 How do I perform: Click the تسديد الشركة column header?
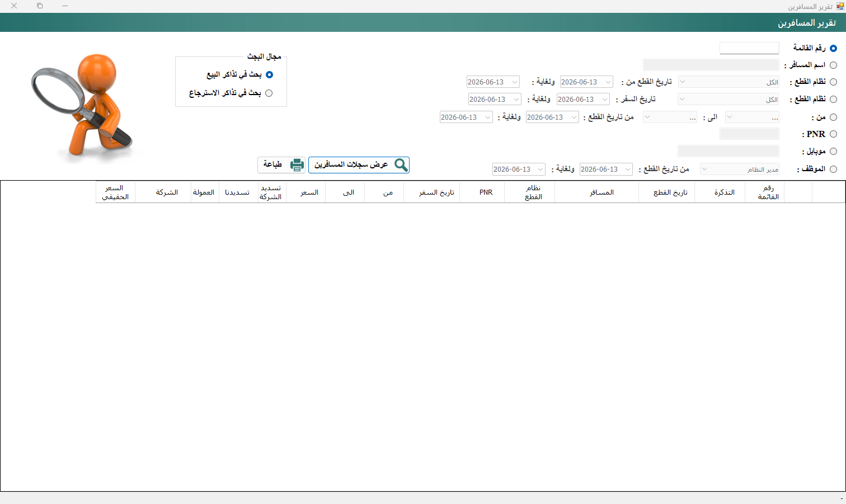pyautogui.click(x=272, y=192)
